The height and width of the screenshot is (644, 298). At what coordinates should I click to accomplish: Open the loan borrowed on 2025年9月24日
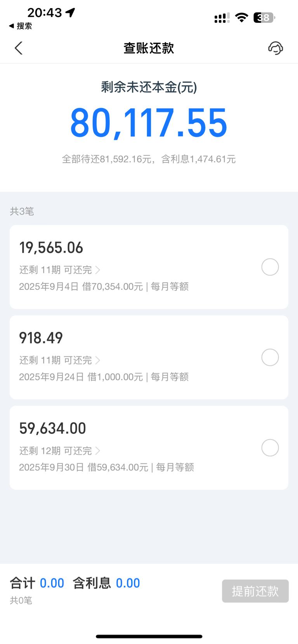pos(104,377)
